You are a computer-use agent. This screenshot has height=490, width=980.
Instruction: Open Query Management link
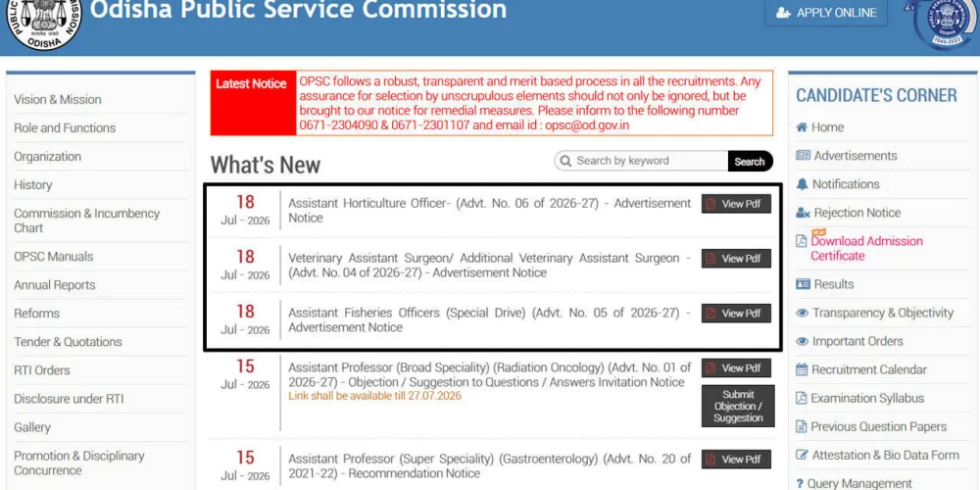pyautogui.click(x=859, y=484)
